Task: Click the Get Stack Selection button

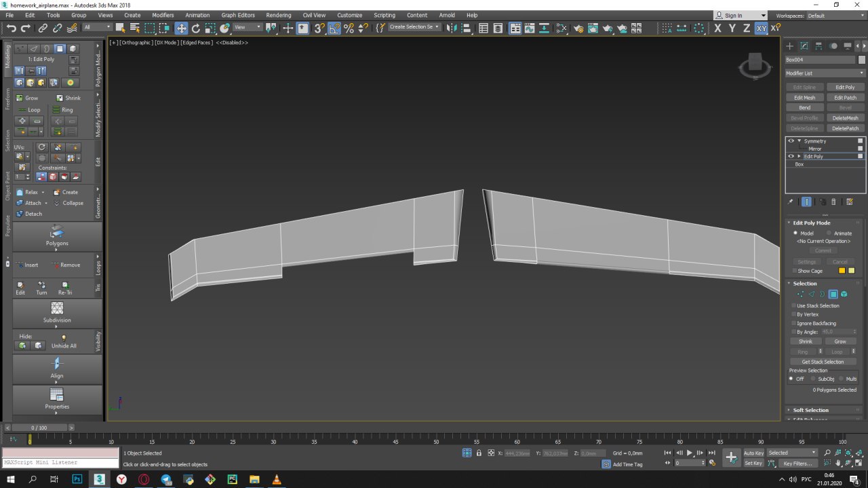Action: coord(823,362)
